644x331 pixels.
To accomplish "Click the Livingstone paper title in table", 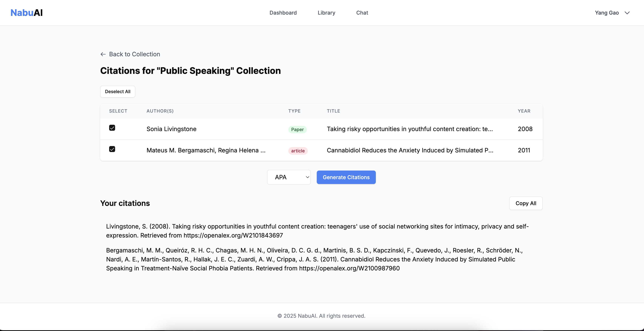I will [x=410, y=129].
